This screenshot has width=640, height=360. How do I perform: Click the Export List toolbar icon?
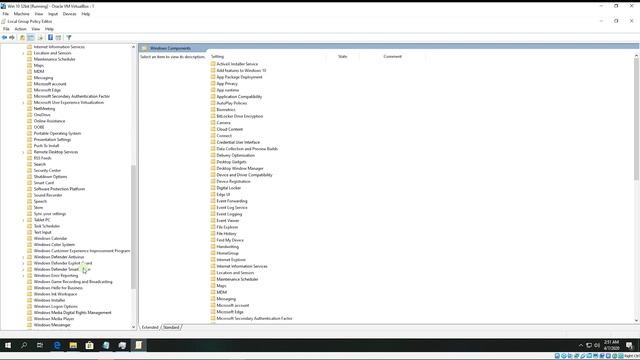(40, 38)
